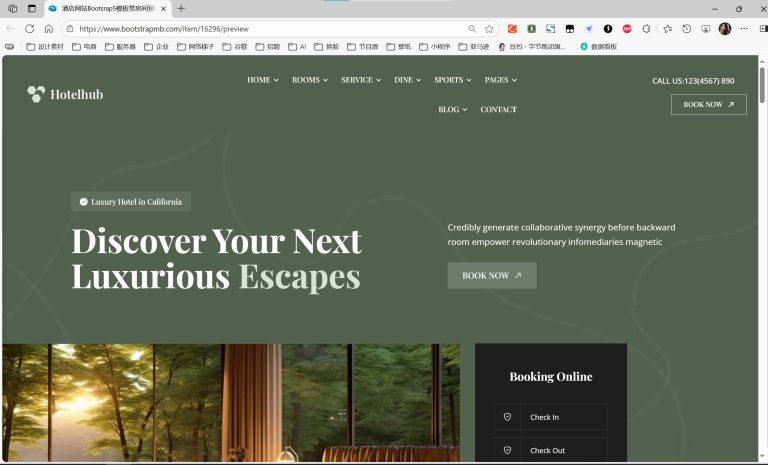
Task: Add this page to favorites with the star icon
Action: tap(489, 29)
